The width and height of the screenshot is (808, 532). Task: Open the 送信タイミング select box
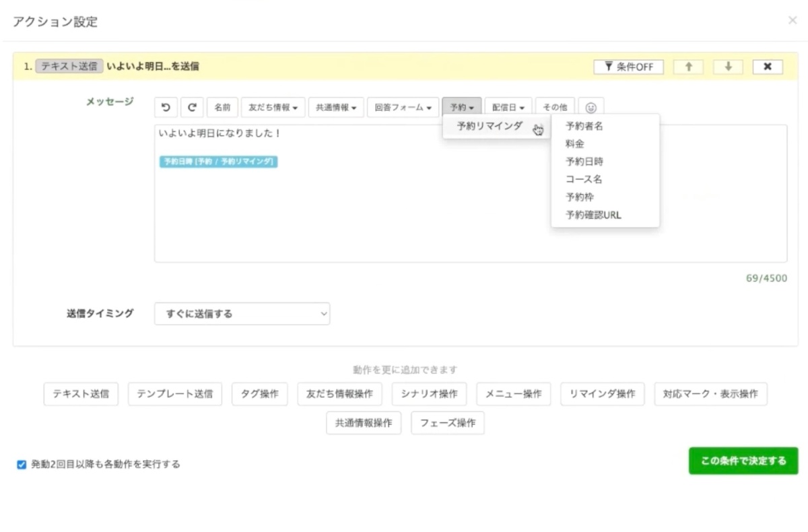(242, 313)
